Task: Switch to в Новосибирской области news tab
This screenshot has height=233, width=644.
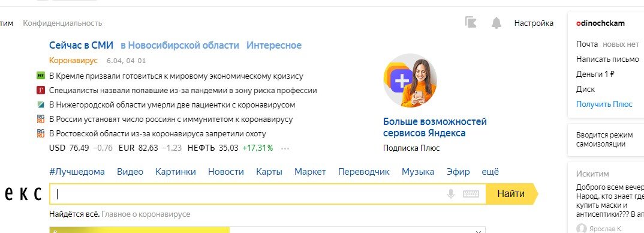Action: [179, 45]
